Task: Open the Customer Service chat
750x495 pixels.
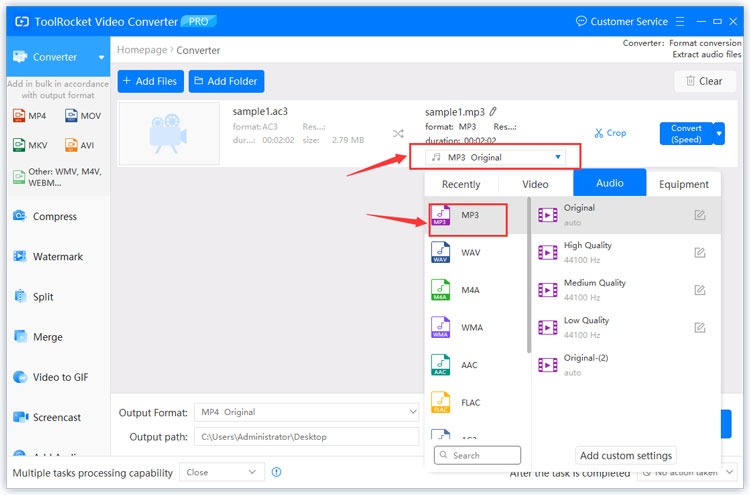Action: pyautogui.click(x=621, y=22)
